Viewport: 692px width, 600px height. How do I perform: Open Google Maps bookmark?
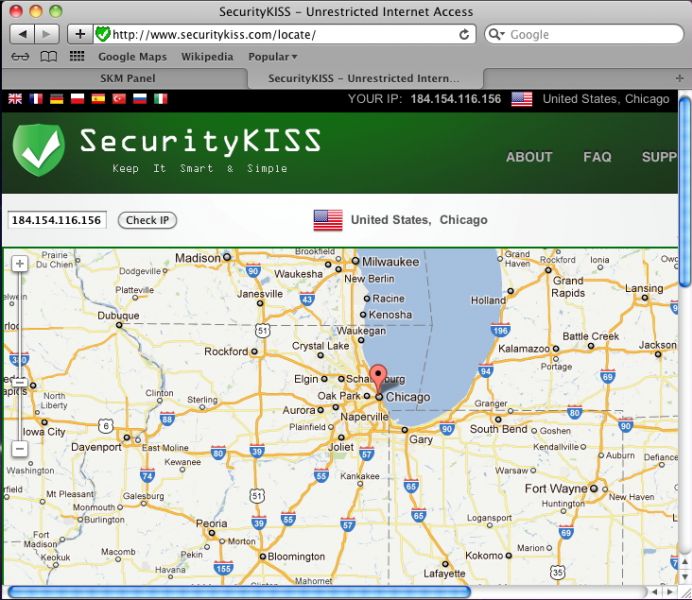132,56
